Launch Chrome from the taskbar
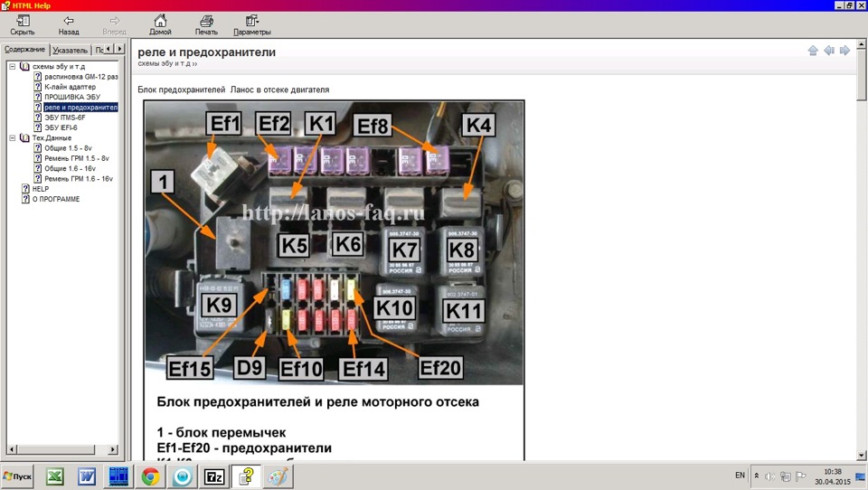 click(151, 476)
